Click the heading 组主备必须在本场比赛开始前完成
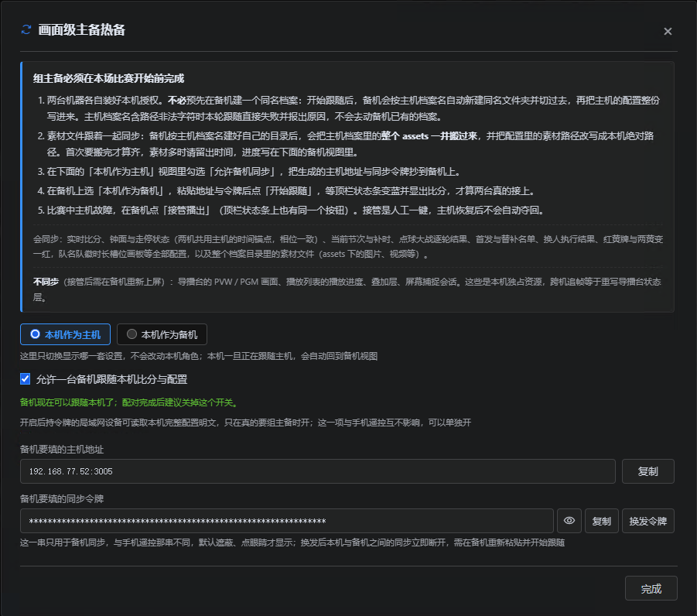697x616 pixels. click(x=108, y=79)
